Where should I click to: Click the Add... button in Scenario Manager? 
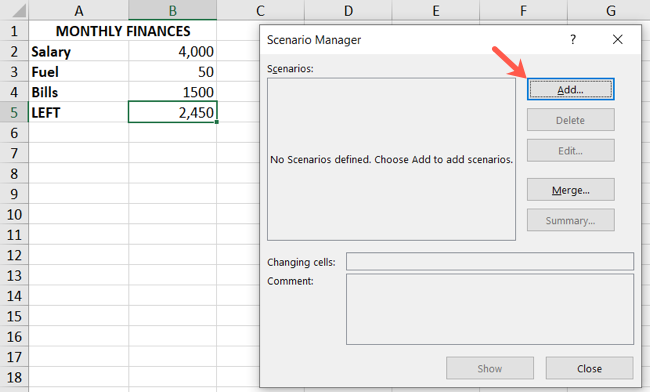570,90
